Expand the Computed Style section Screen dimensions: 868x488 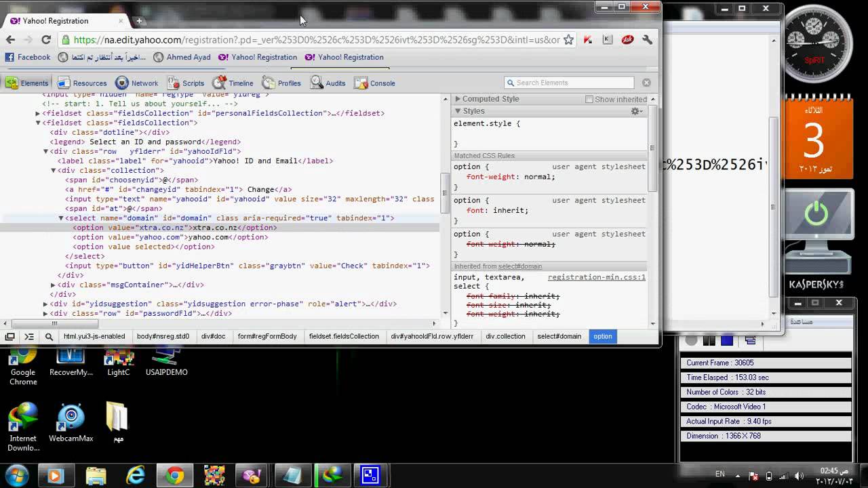(x=458, y=99)
